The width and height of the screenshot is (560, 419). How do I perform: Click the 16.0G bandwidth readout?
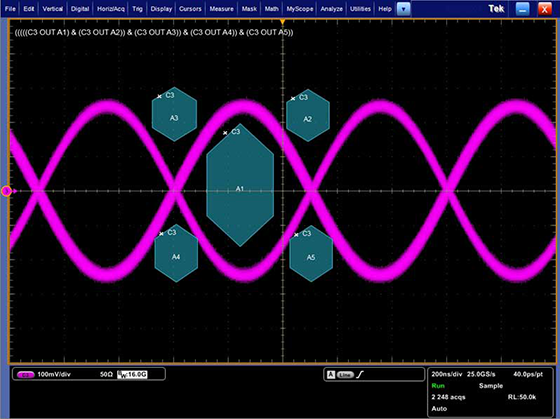132,374
